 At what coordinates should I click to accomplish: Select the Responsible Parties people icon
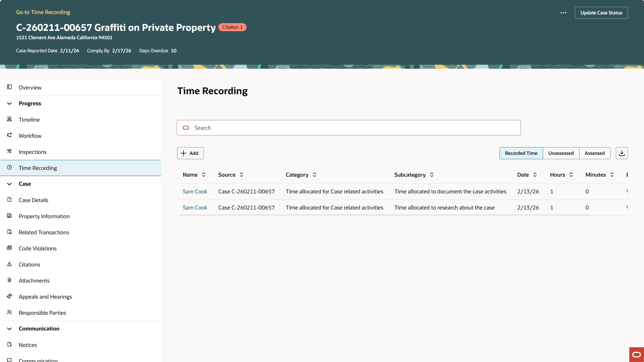click(9, 312)
